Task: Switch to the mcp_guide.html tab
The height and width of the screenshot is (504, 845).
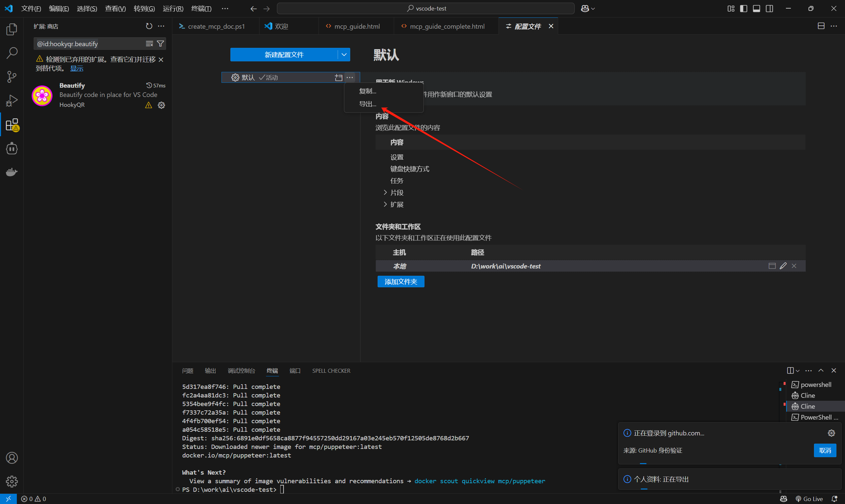Action: pos(356,26)
